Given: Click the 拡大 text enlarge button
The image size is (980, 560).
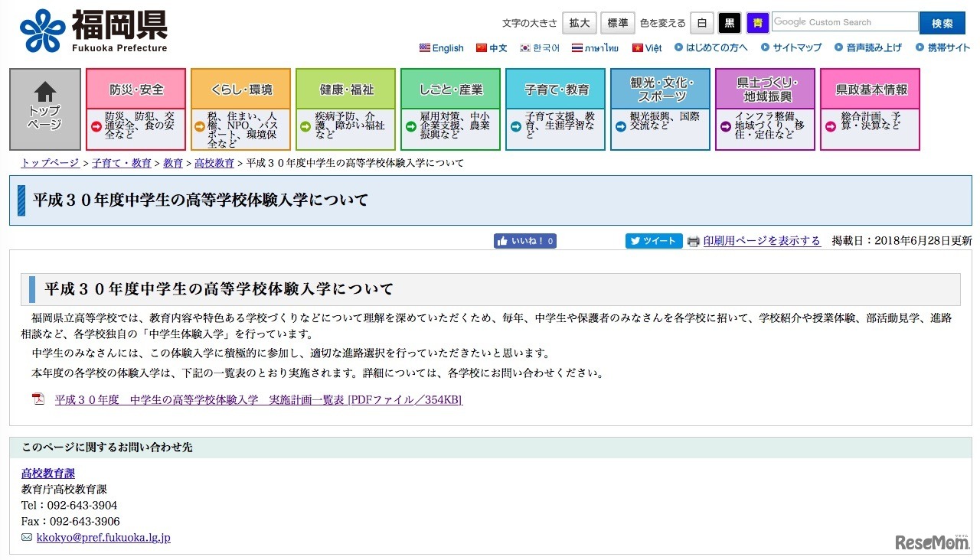Looking at the screenshot, I should [x=579, y=22].
